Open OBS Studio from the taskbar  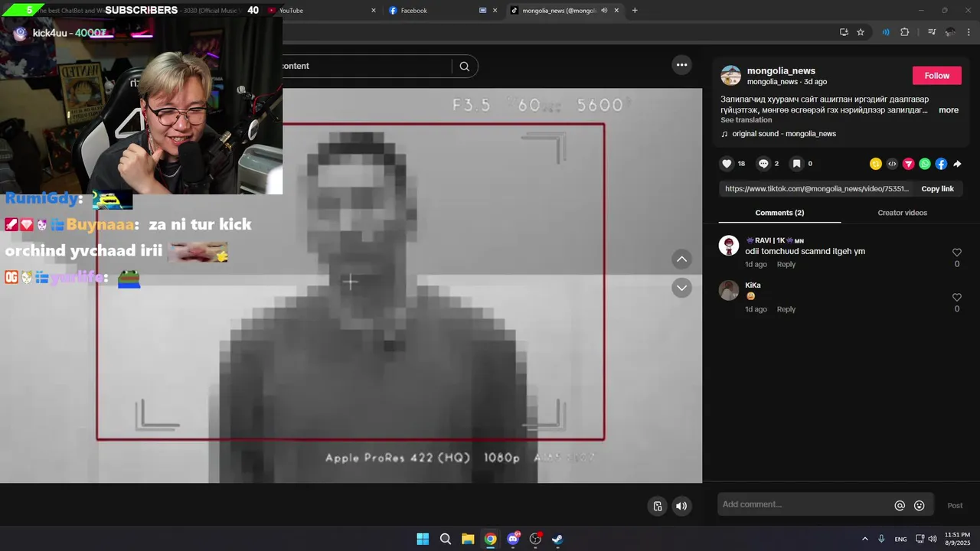pyautogui.click(x=535, y=539)
